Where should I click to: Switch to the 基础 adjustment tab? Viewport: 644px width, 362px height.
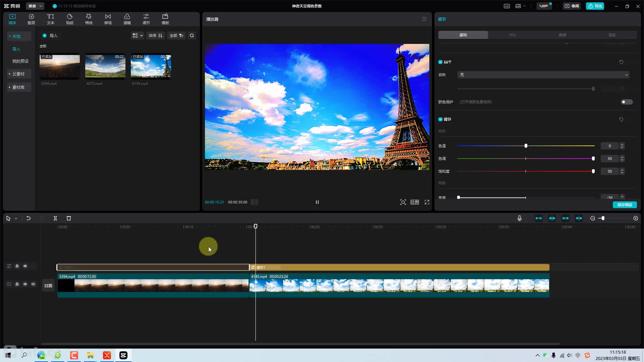[x=463, y=35]
